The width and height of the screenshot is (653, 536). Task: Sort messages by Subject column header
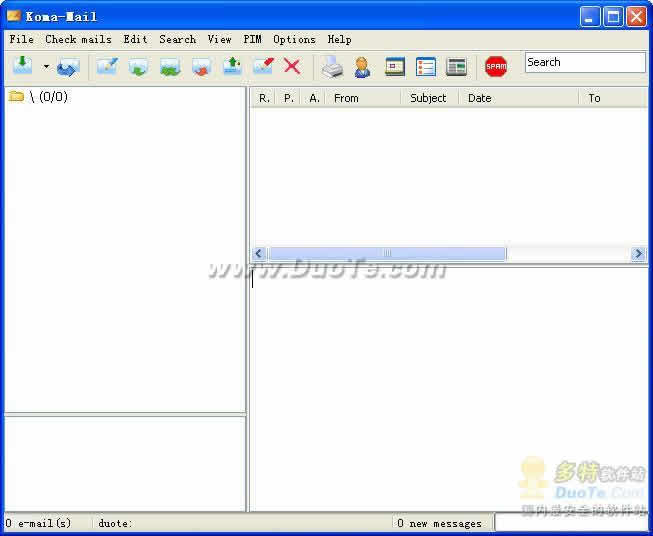point(428,98)
